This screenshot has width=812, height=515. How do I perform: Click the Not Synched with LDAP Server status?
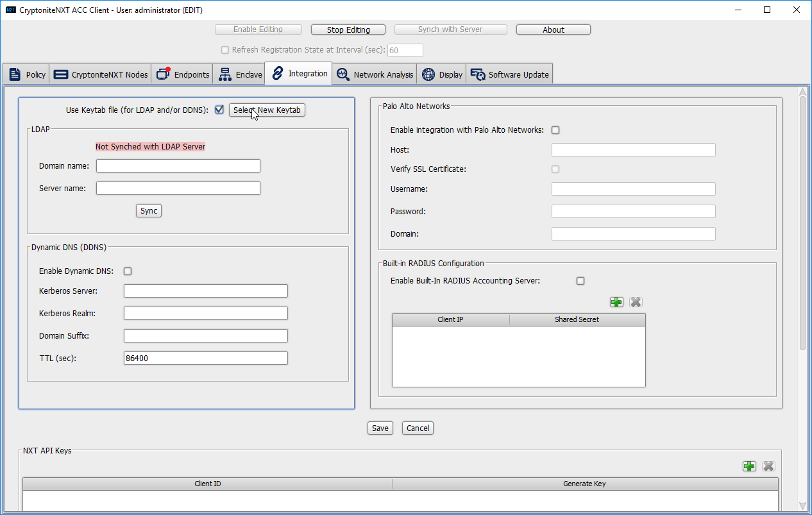click(x=150, y=147)
